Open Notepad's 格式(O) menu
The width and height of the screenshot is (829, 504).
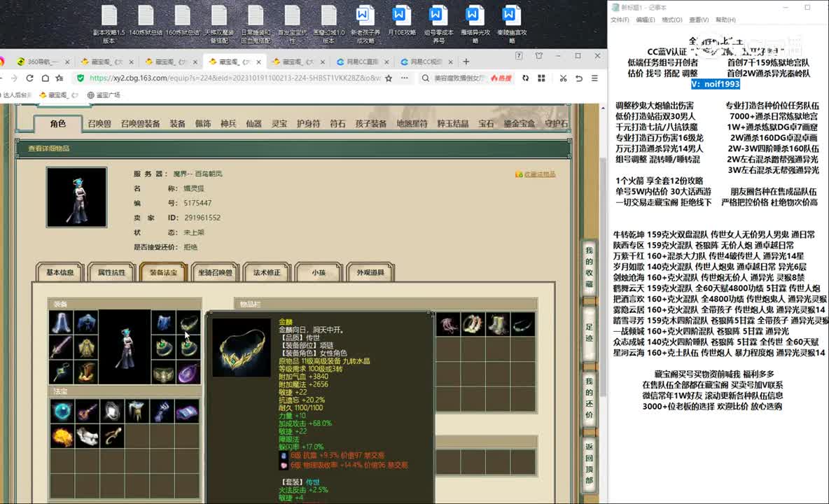tap(672, 20)
